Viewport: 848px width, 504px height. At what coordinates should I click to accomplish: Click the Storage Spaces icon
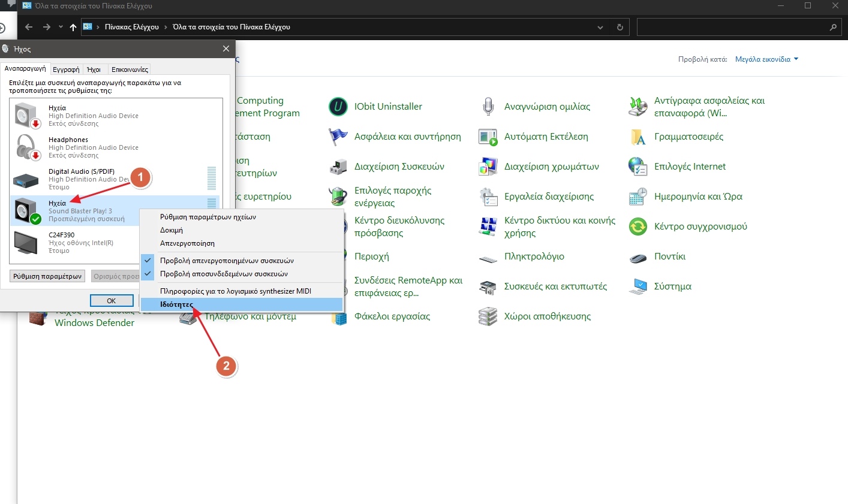[488, 316]
